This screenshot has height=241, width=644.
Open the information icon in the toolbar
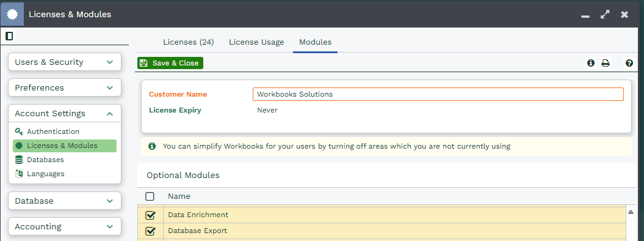pyautogui.click(x=591, y=63)
